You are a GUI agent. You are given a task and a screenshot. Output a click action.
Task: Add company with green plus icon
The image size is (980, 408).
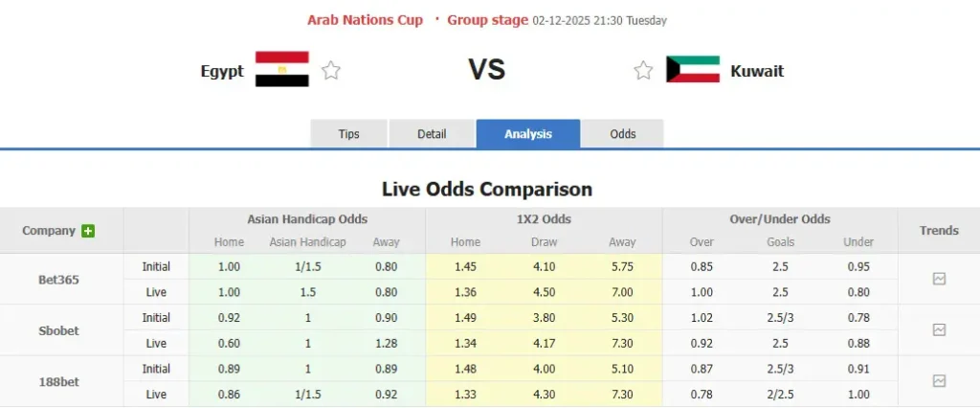(x=88, y=231)
